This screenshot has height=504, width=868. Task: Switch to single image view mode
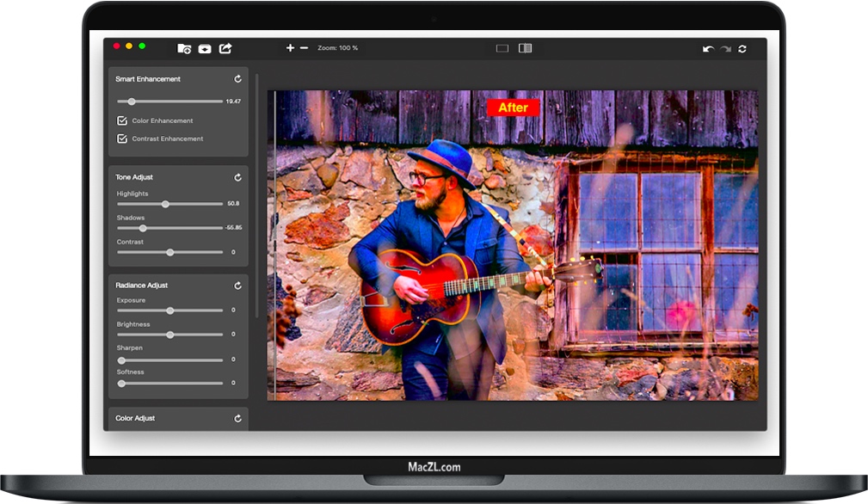pos(502,48)
